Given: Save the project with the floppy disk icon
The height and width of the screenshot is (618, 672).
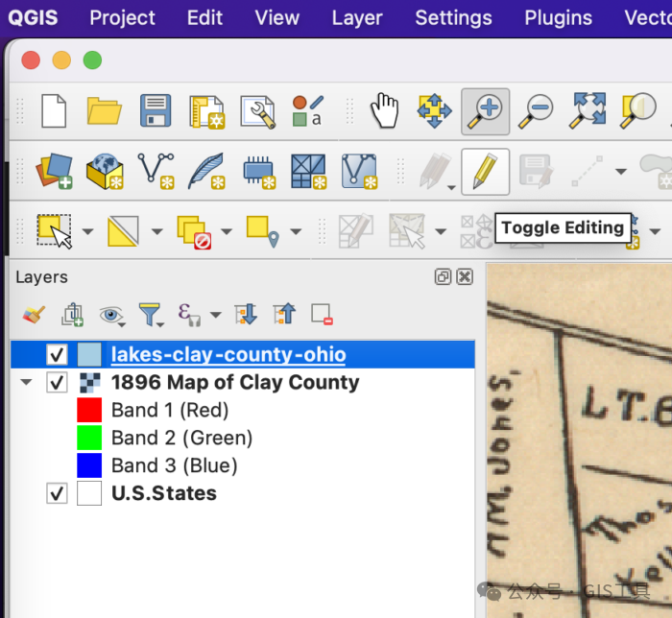Looking at the screenshot, I should coord(156,111).
